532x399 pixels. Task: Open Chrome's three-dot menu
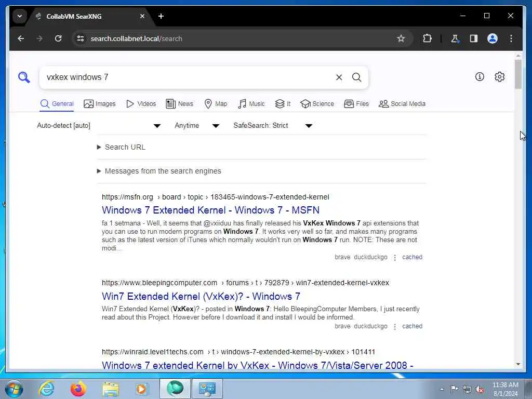click(511, 38)
